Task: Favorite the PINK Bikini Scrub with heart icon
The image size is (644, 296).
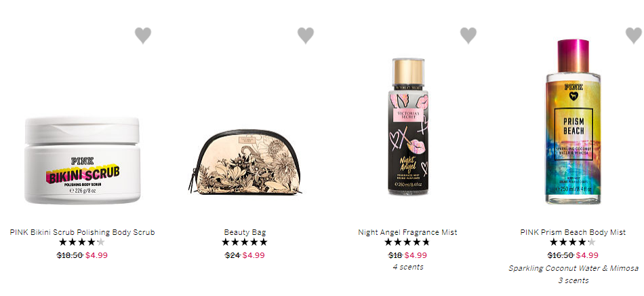Action: 143,35
